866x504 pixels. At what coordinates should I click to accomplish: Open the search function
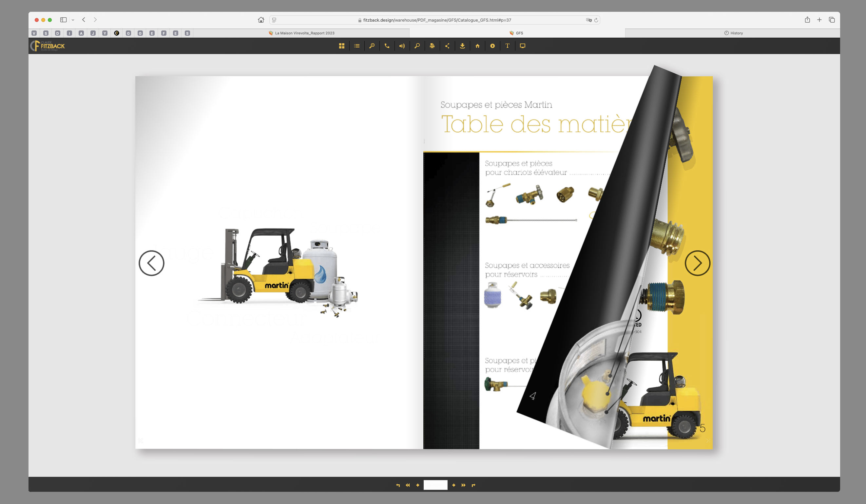417,46
